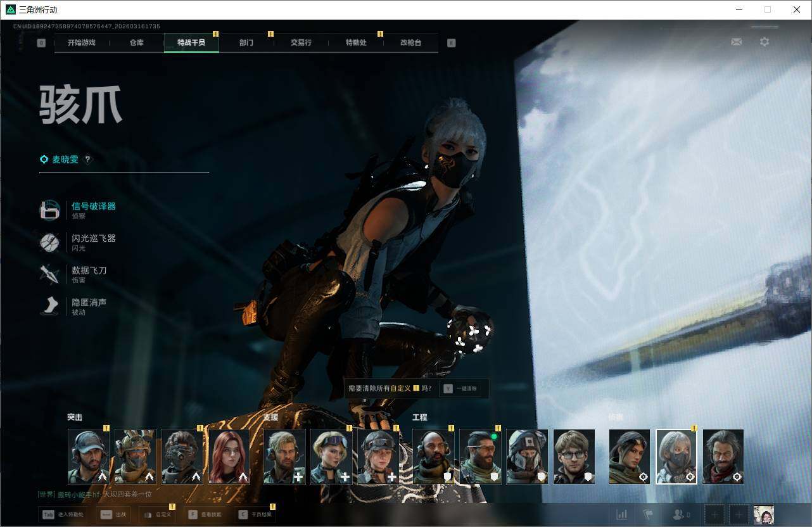This screenshot has width=812, height=527.
Task: Open the 改枪台 tab
Action: [x=410, y=42]
